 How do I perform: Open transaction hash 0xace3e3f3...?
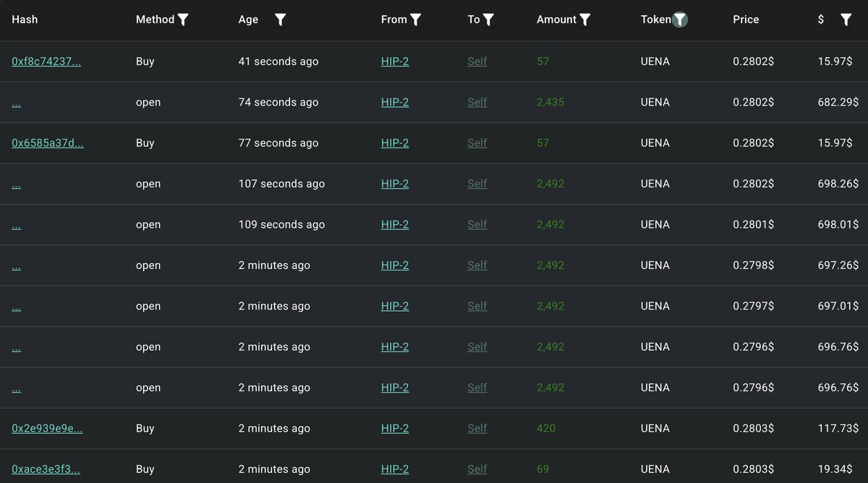tap(46, 469)
